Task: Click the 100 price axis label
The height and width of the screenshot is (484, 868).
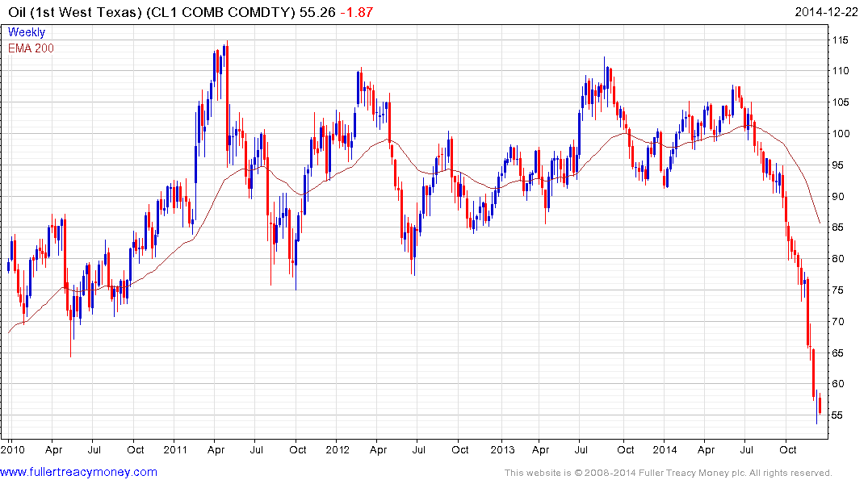Action: 841,133
